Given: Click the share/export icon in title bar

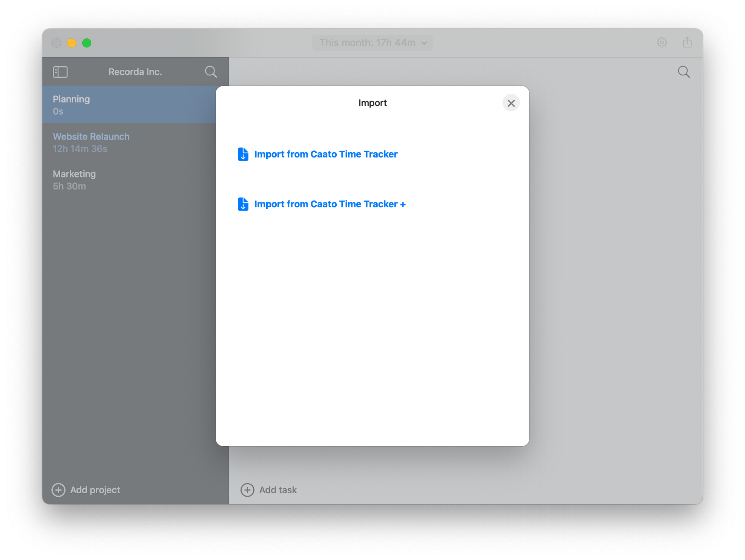Looking at the screenshot, I should (687, 42).
